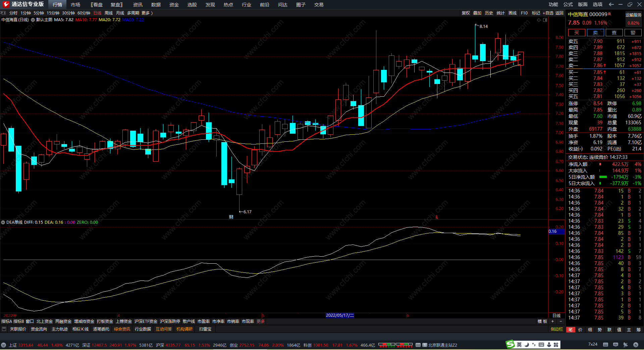Open the 指标A indicator selector
This screenshot has height=350, width=644.
point(7,321)
